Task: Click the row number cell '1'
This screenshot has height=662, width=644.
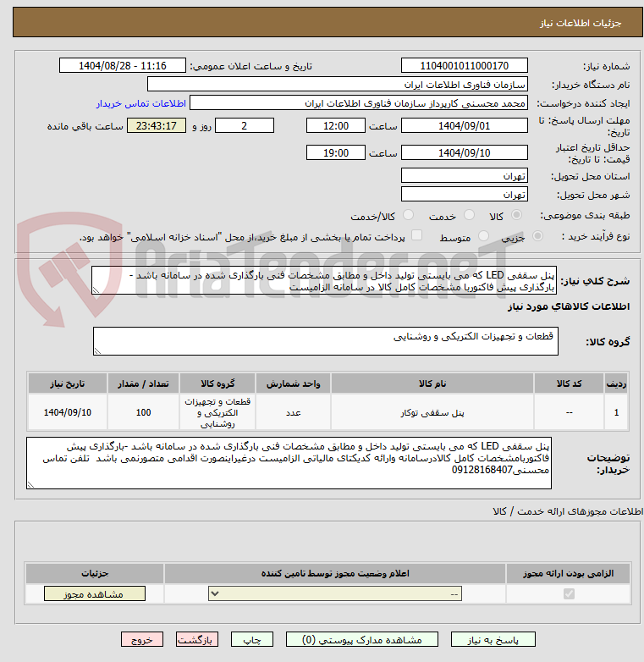Action: pyautogui.click(x=616, y=412)
